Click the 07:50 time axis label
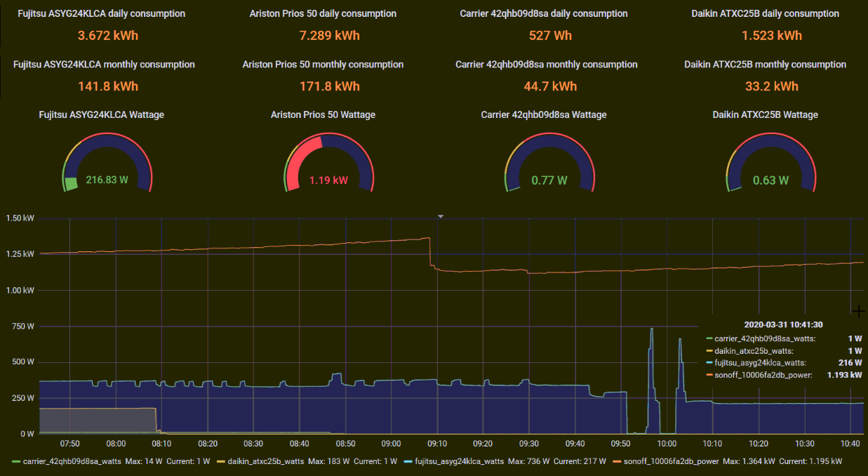Screen dimensions: 868x476 [69, 444]
